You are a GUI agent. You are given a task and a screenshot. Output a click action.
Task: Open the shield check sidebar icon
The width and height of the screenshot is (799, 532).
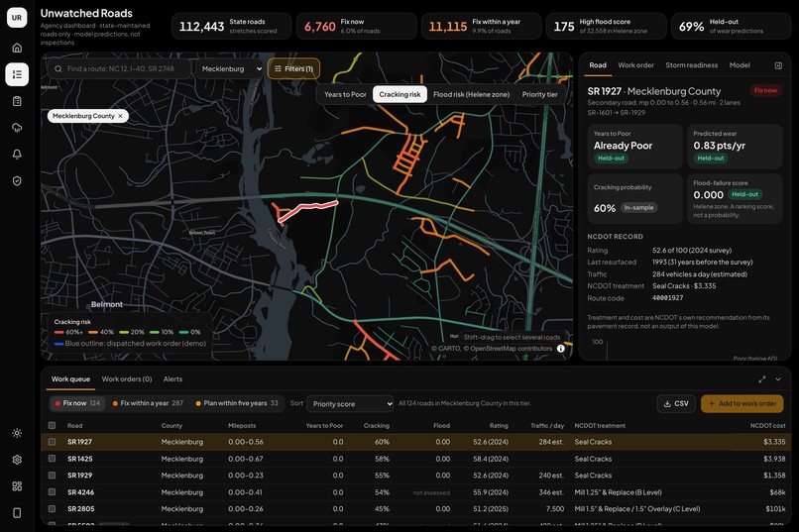coord(17,180)
